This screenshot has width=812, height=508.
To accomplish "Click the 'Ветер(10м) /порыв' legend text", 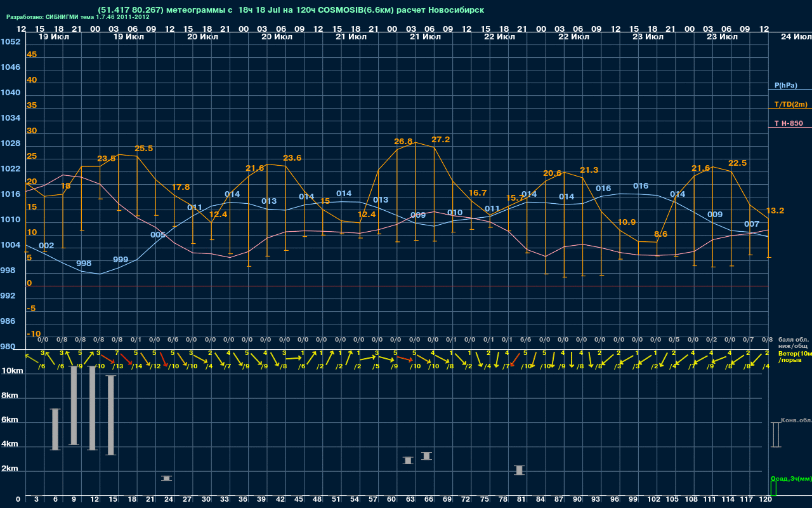I will tap(795, 356).
